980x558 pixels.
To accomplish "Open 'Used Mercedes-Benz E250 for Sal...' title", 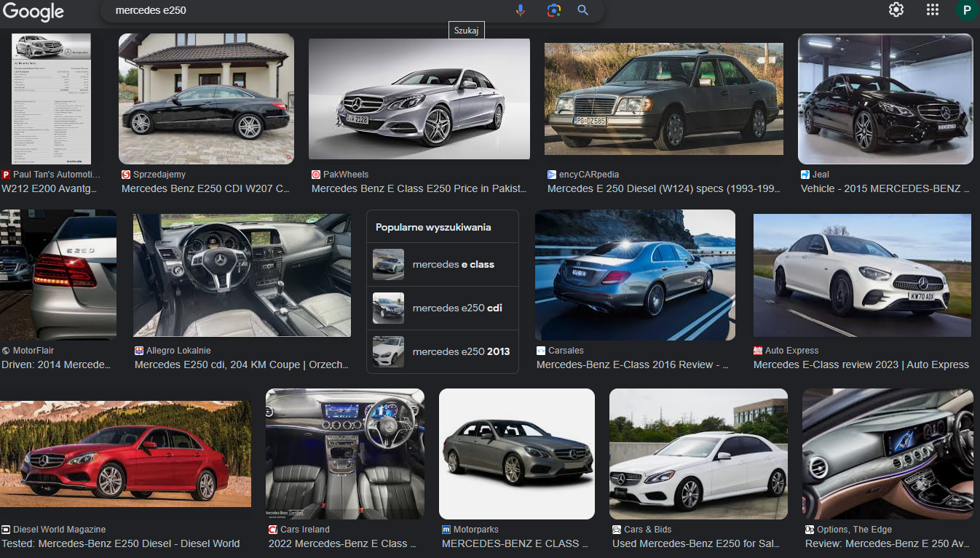I will (x=696, y=543).
